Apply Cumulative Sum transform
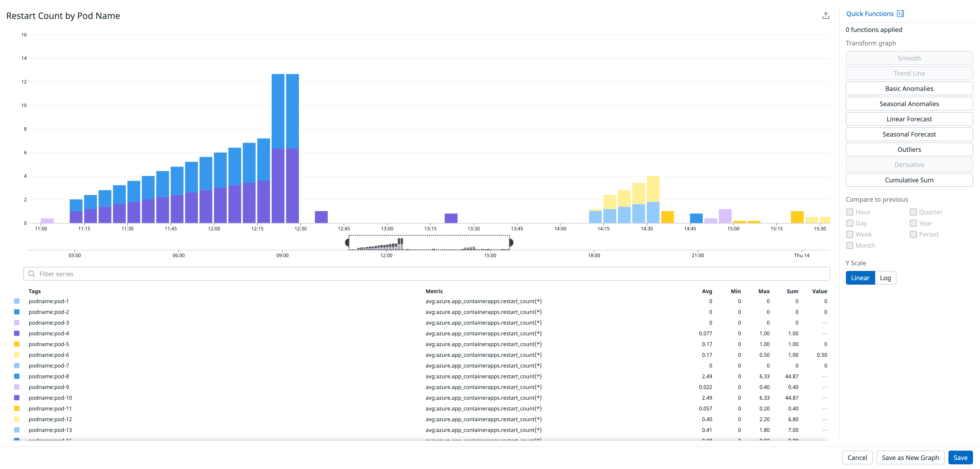The image size is (980, 469). 909,180
